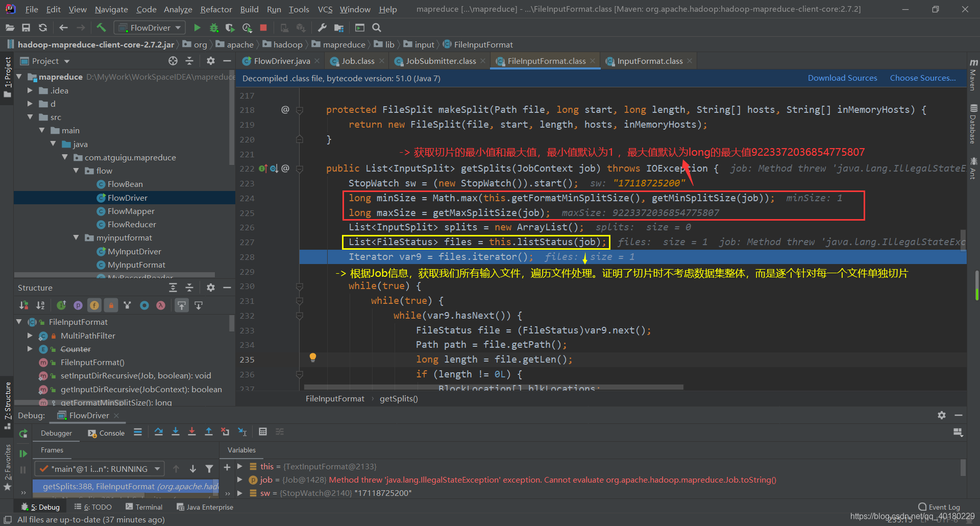Collapse the flow package in project tree
Viewport: 980px width, 526px height.
click(76, 171)
